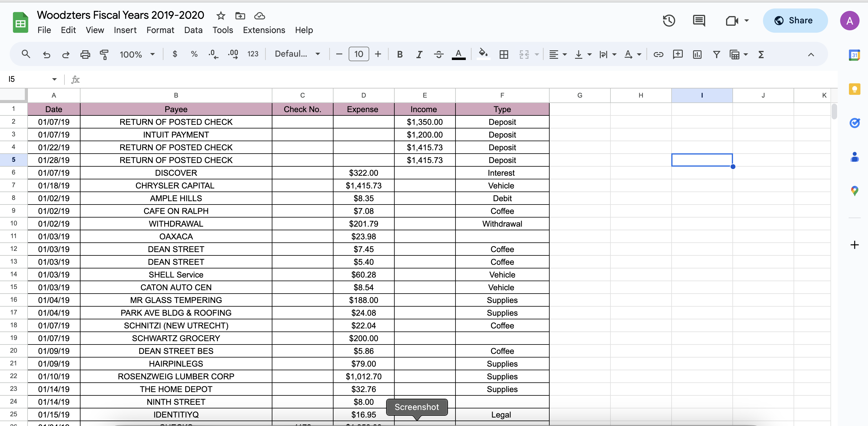The width and height of the screenshot is (868, 426).
Task: Click the Functions sigma icon
Action: pos(761,54)
